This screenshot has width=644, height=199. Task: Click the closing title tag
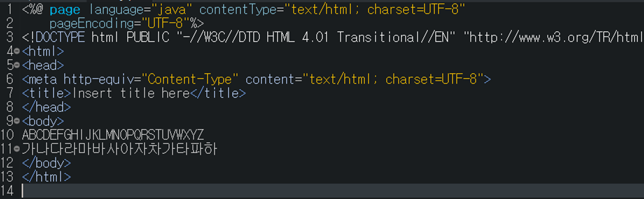(x=218, y=93)
